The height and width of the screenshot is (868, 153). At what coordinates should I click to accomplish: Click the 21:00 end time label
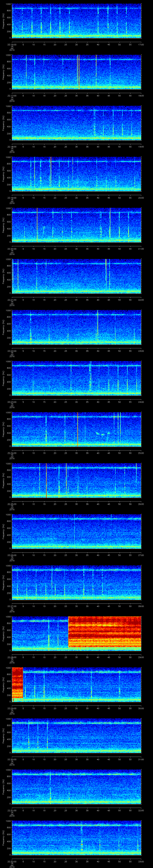pos(141,249)
